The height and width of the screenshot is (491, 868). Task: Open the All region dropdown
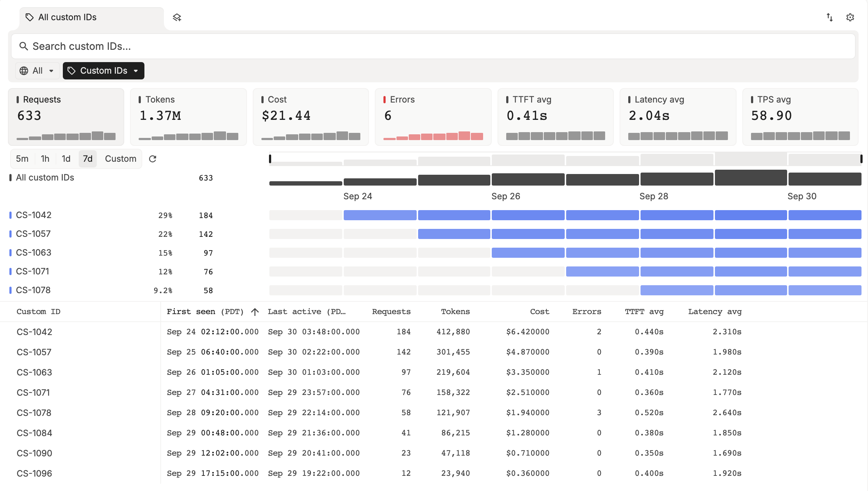click(37, 71)
